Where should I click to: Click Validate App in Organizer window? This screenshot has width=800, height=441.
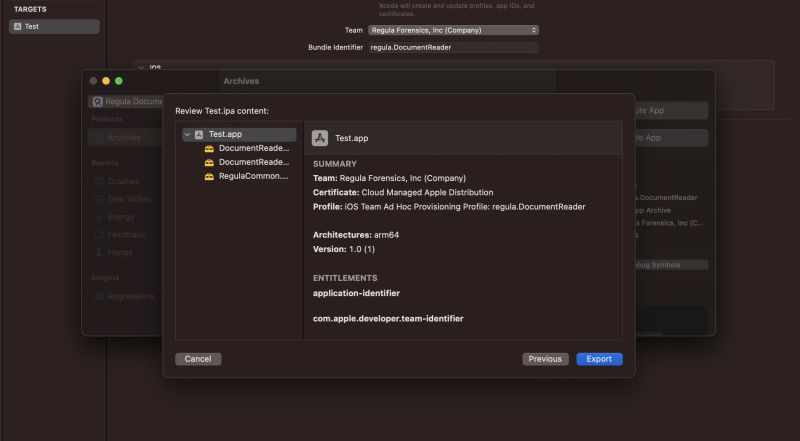(x=671, y=138)
